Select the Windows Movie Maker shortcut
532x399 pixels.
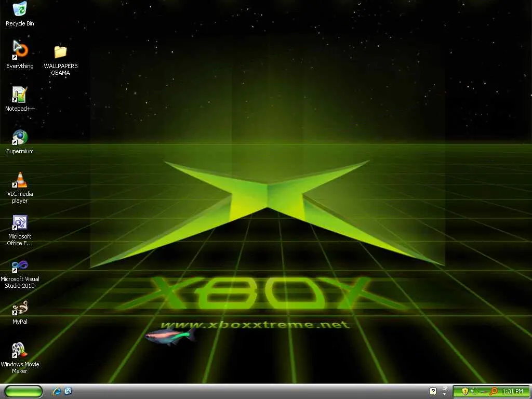click(x=20, y=358)
